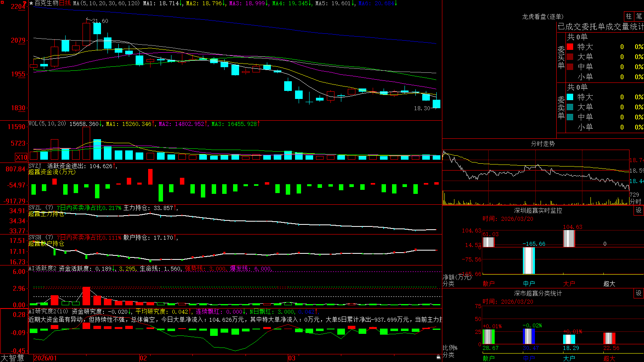Click the star icon before 百克生物
Image resolution: width=644 pixels, height=362 pixels.
tap(31, 3)
